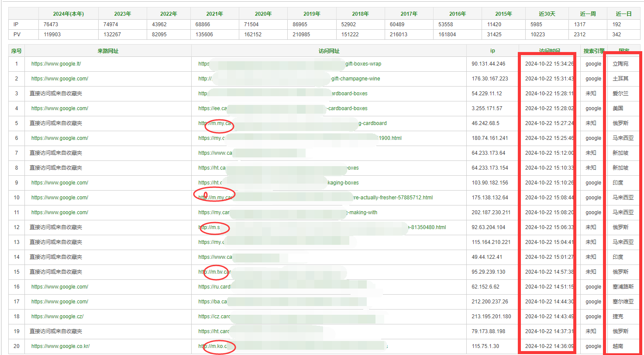Image resolution: width=644 pixels, height=355 pixels.
Task: Select the country cell 捷克
Action: (x=618, y=317)
